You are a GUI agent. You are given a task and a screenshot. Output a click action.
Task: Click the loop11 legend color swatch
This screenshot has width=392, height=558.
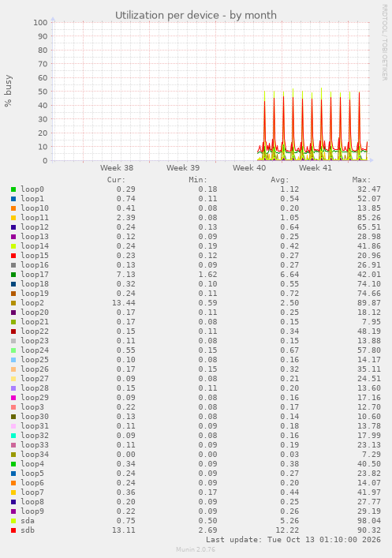[x=13, y=218]
